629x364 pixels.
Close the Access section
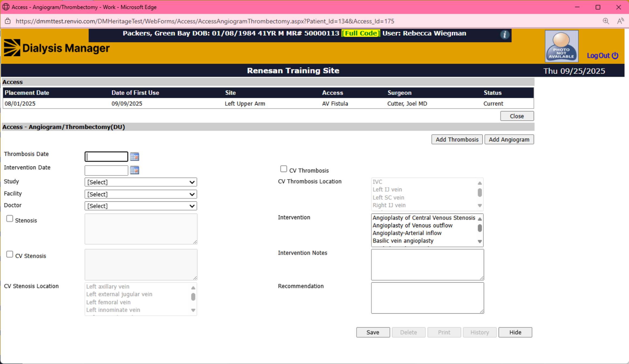(x=517, y=116)
